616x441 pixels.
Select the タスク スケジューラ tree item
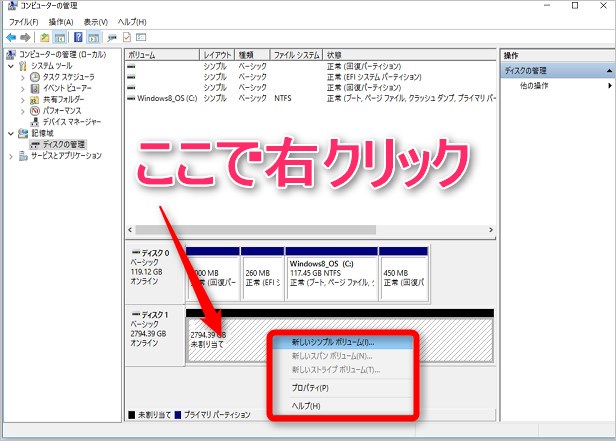pos(69,77)
